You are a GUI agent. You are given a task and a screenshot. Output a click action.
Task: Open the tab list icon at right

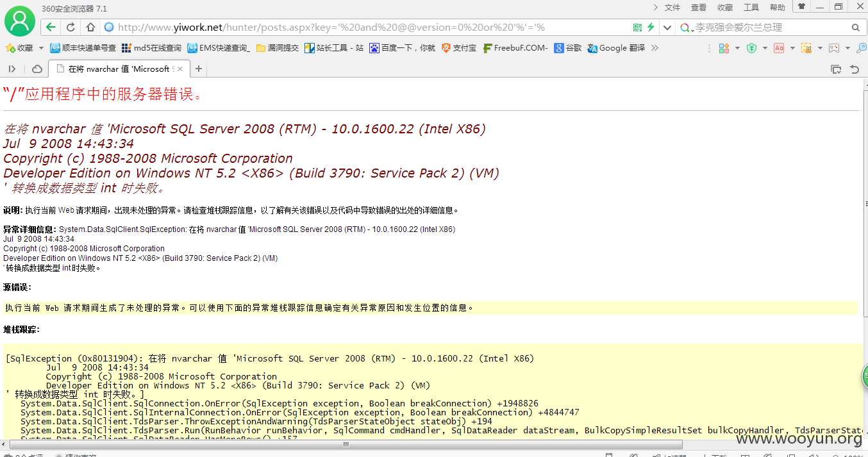click(x=836, y=69)
